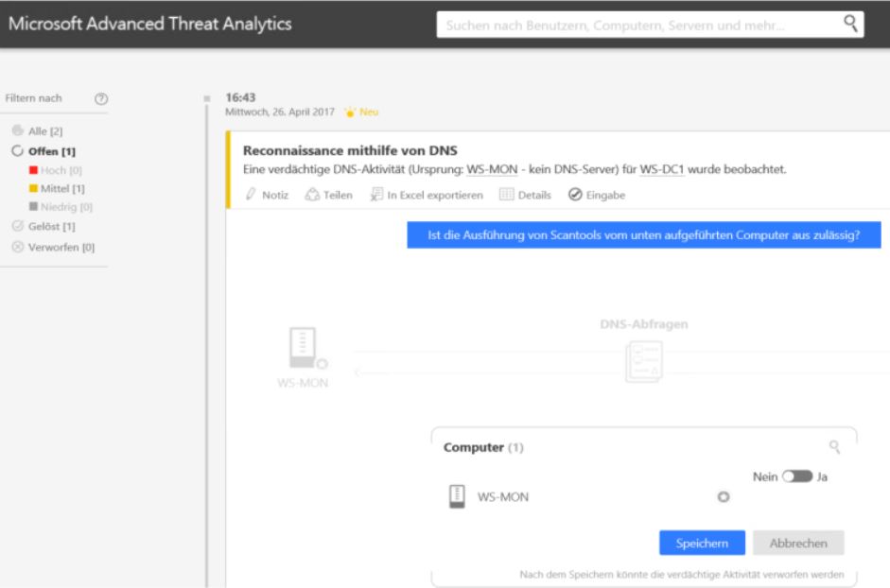This screenshot has height=588, width=890.
Task: Open the WS-MON link in the description
Action: click(x=492, y=169)
